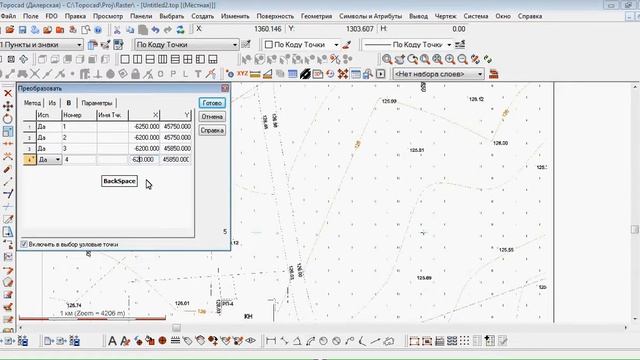Open the Система menu
The height and width of the screenshot is (360, 640).
tap(476, 16)
